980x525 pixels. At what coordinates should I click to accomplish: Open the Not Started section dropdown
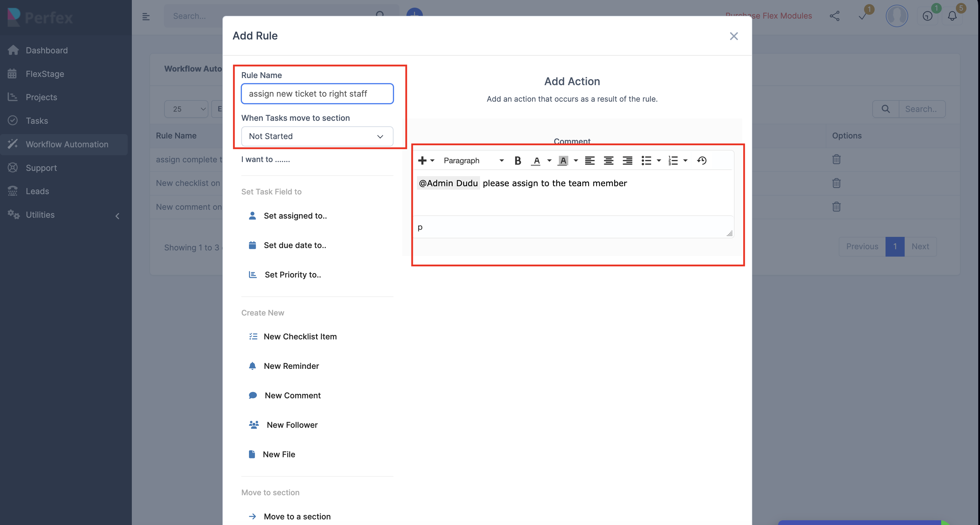[x=317, y=136]
